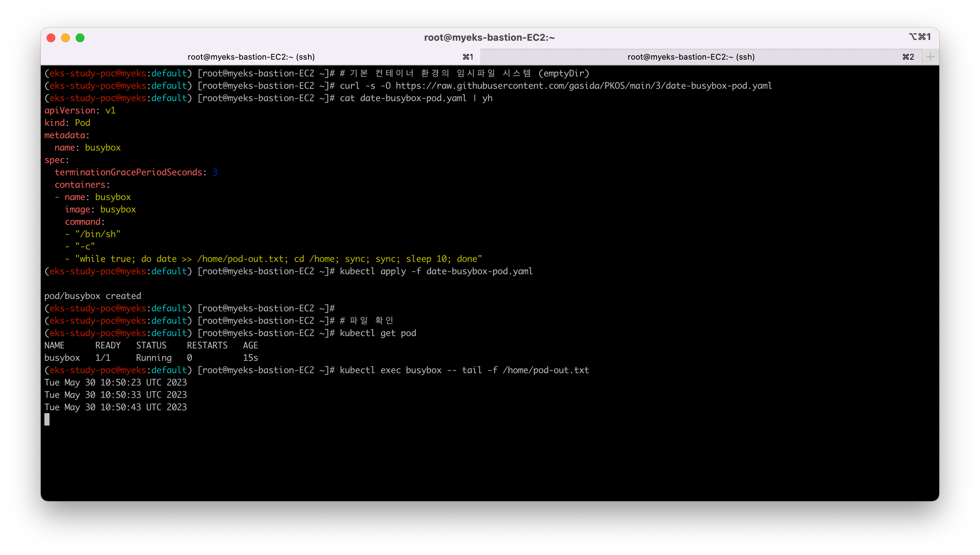Image resolution: width=980 pixels, height=555 pixels.
Task: Switch to the second ssh tab
Action: [x=691, y=57]
